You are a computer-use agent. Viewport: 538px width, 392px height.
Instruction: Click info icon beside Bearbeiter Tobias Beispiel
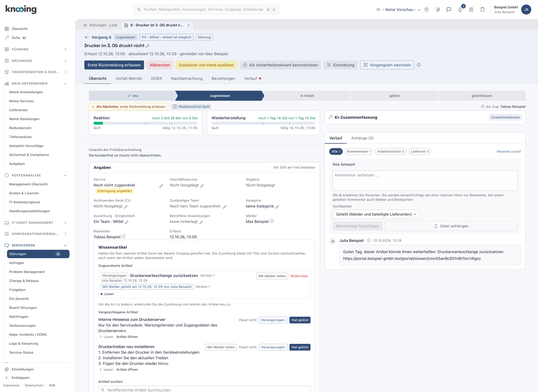pyautogui.click(x=124, y=236)
